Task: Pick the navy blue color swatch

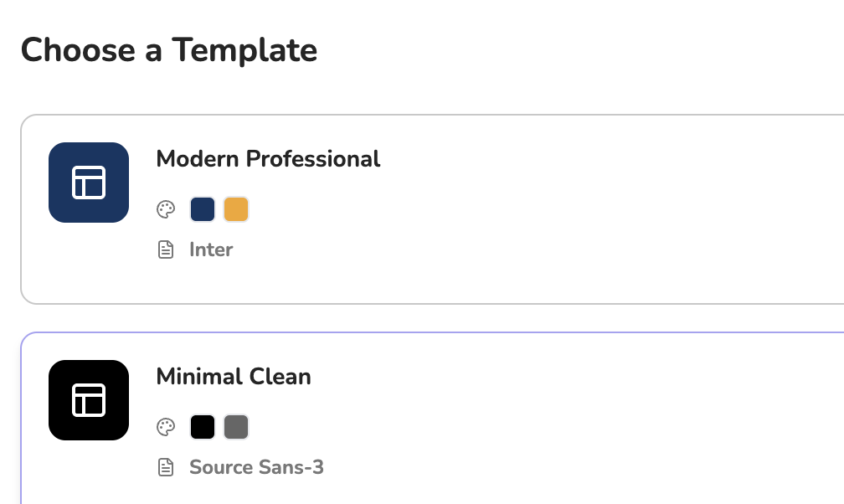Action: click(203, 209)
